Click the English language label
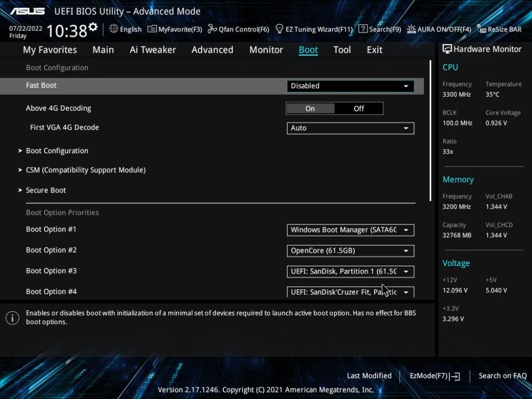The height and width of the screenshot is (399, 532). [x=131, y=29]
